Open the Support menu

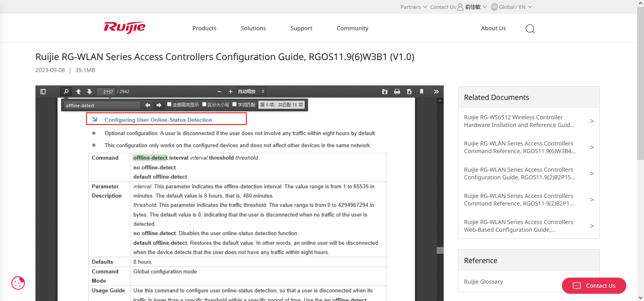301,28
